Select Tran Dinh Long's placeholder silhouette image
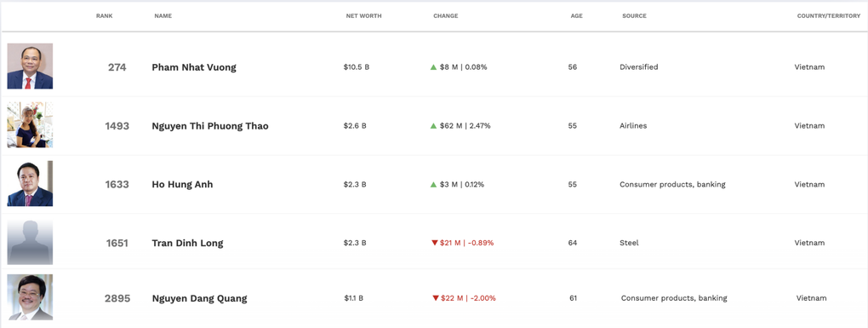The height and width of the screenshot is (328, 868). coord(30,242)
